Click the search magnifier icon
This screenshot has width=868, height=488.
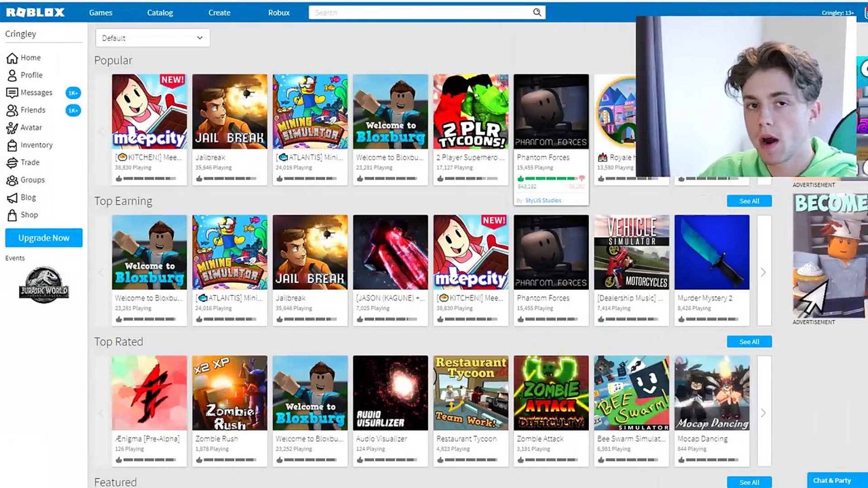click(x=537, y=13)
